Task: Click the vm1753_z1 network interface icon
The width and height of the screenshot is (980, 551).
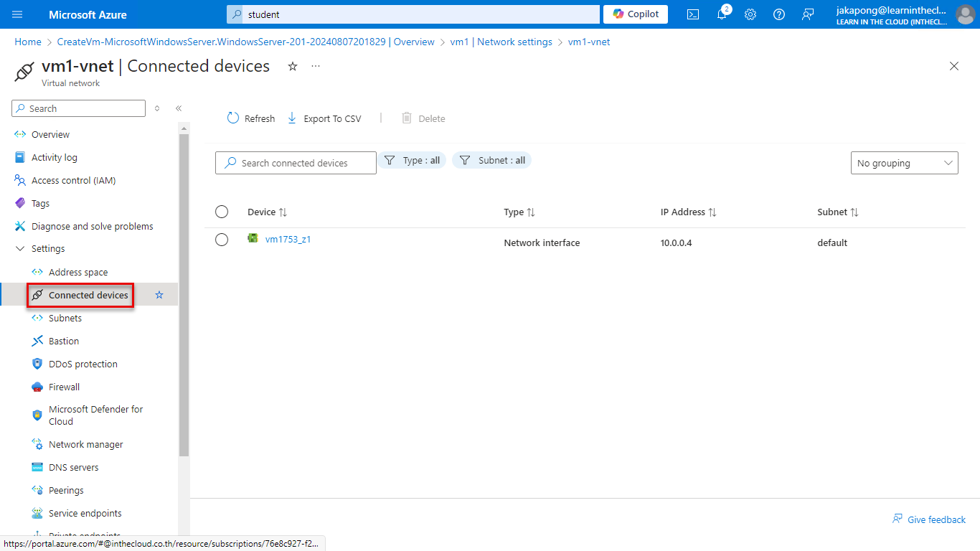Action: pos(253,238)
